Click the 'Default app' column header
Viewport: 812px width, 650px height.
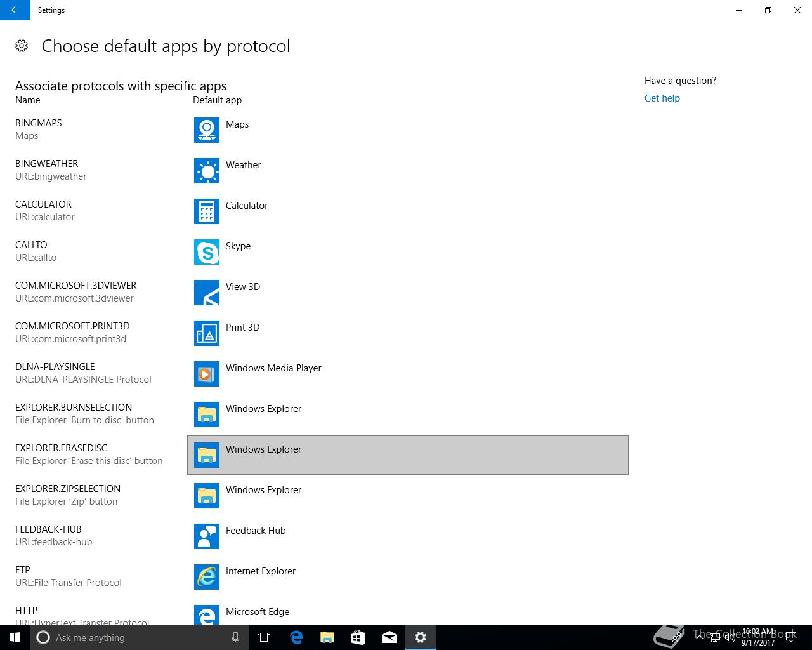[x=217, y=100]
